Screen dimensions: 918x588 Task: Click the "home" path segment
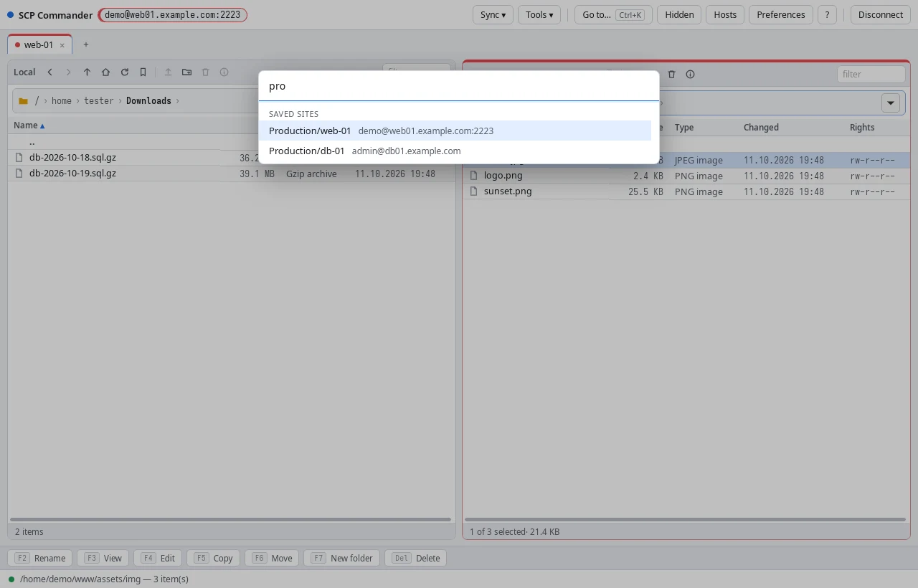[62, 101]
